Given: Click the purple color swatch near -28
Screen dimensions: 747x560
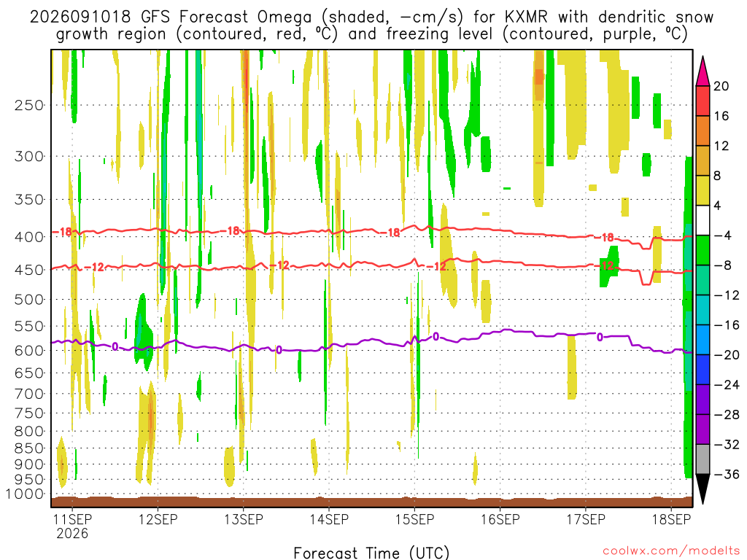Looking at the screenshot, I should (703, 399).
